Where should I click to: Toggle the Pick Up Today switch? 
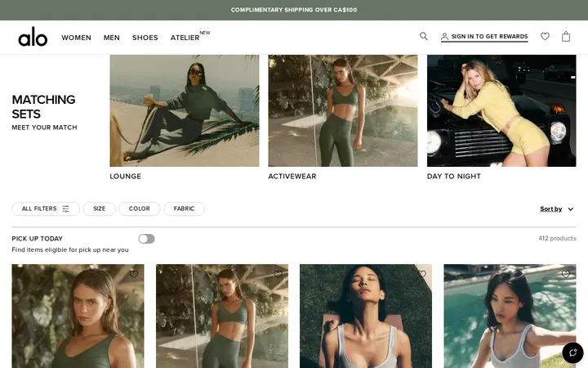coord(146,239)
